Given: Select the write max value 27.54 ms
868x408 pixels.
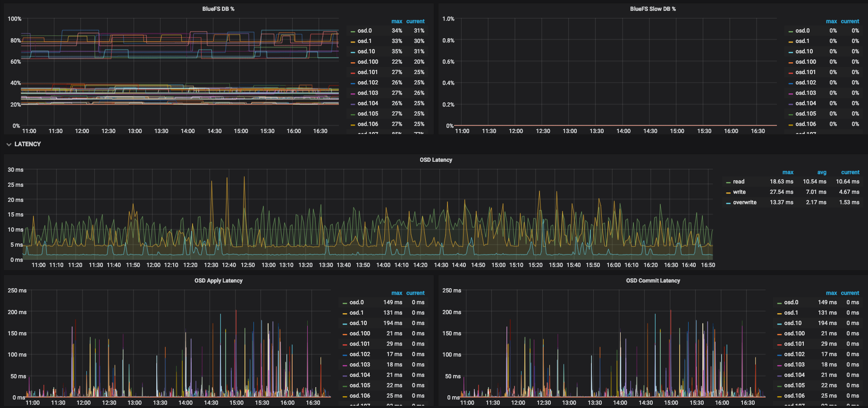Looking at the screenshot, I should [781, 192].
